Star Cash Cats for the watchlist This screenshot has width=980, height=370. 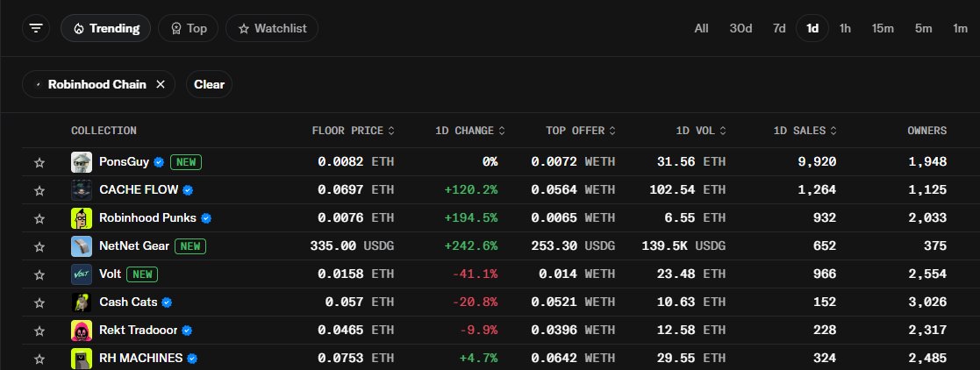[x=39, y=302]
